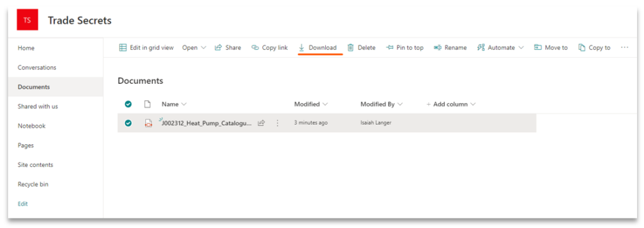Open Recycle bin from sidebar
The height and width of the screenshot is (228, 644).
pos(33,185)
